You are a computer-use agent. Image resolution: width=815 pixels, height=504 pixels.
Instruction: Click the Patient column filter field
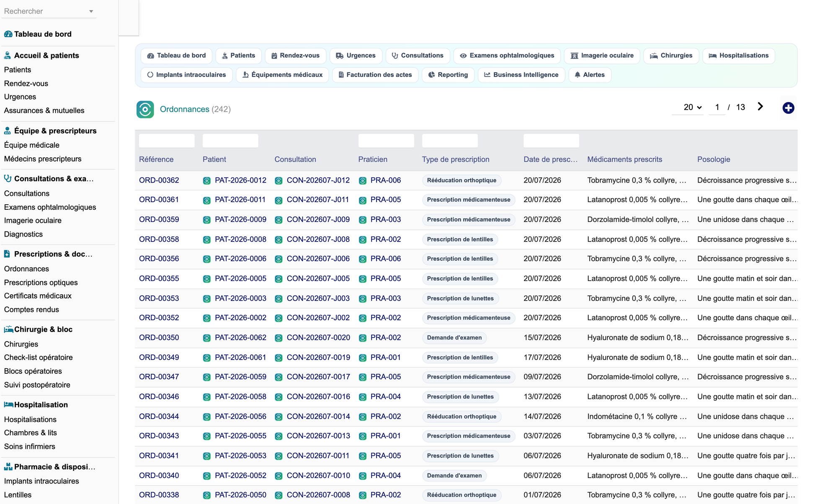(230, 141)
